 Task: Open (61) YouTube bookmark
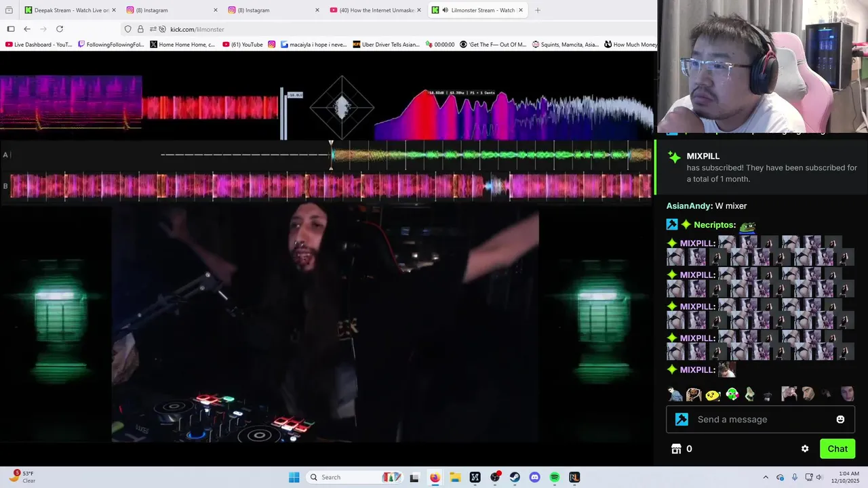(x=243, y=45)
